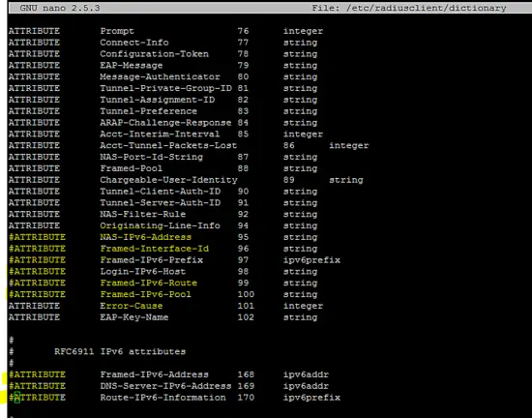
Task: Click the 'Acct-Tunnel-Packets-Lost' text
Action: coord(168,146)
